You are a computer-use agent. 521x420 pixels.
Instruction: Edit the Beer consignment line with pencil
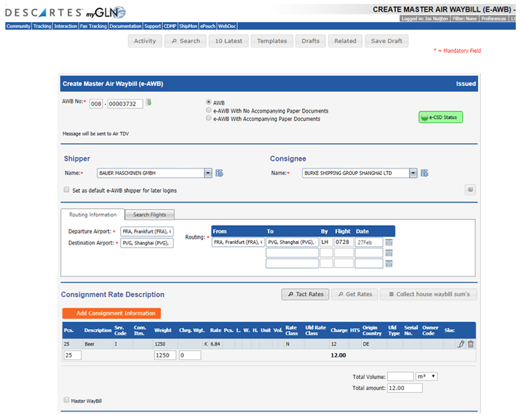[461, 344]
